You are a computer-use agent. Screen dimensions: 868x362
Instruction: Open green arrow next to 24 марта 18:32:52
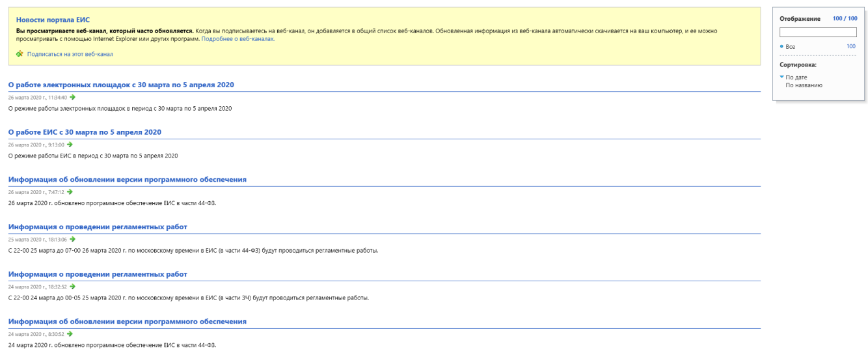73,286
